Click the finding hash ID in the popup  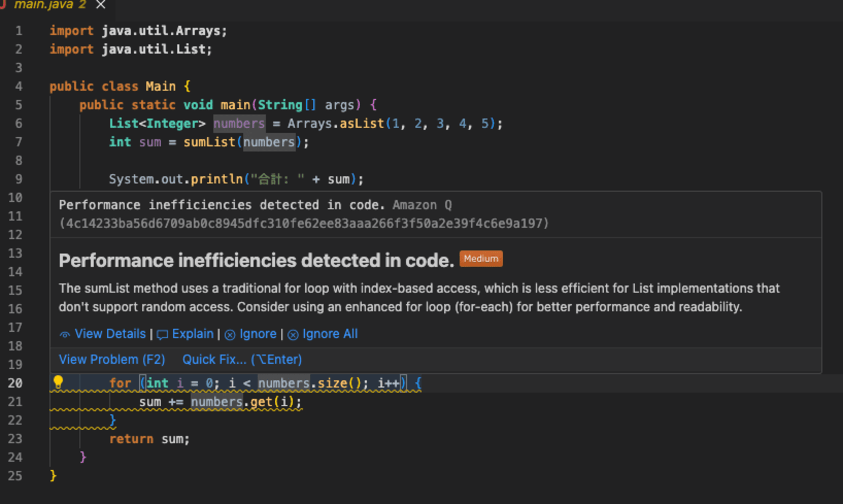coord(304,223)
